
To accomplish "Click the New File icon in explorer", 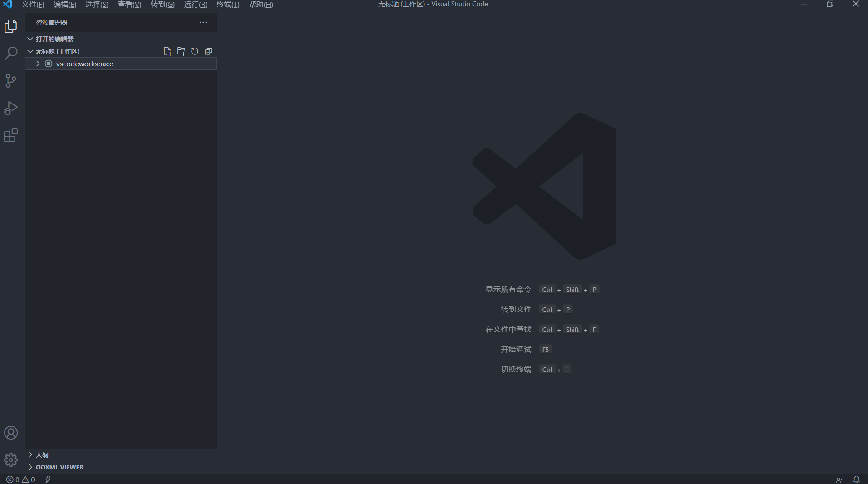I will pos(168,51).
